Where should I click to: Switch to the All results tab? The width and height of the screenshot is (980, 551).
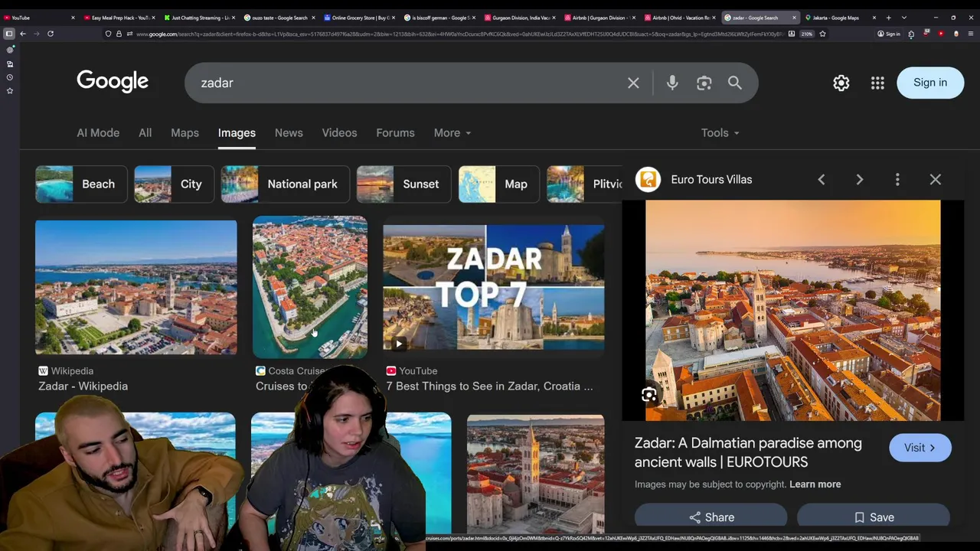(x=145, y=133)
